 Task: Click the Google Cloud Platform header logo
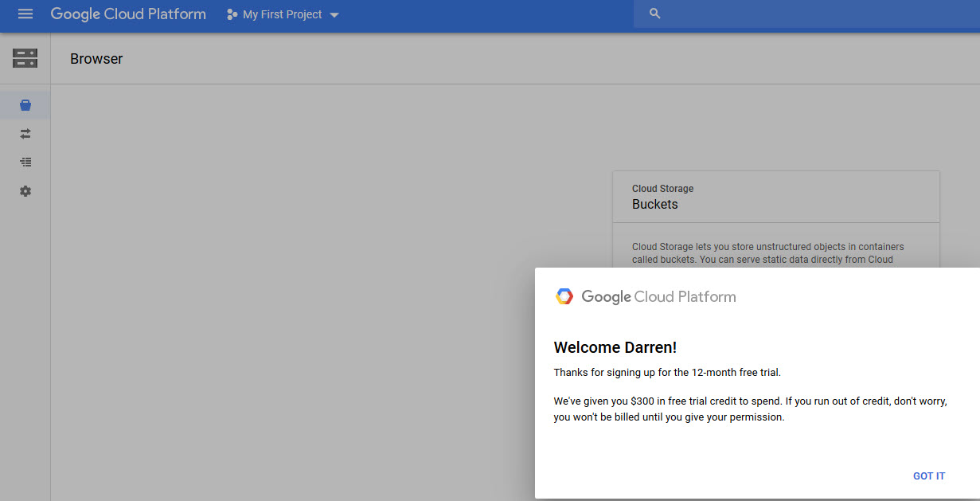point(128,14)
